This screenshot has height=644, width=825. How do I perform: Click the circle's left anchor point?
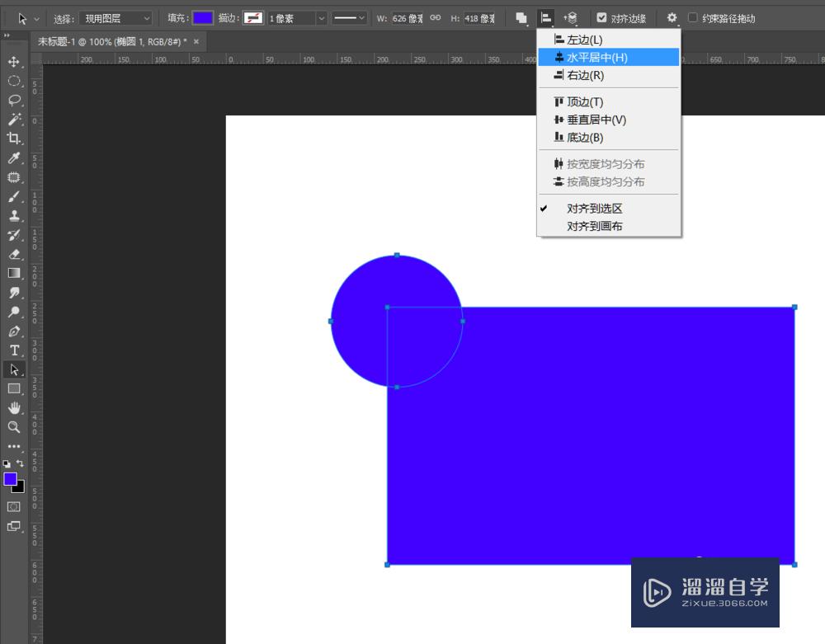(x=331, y=321)
